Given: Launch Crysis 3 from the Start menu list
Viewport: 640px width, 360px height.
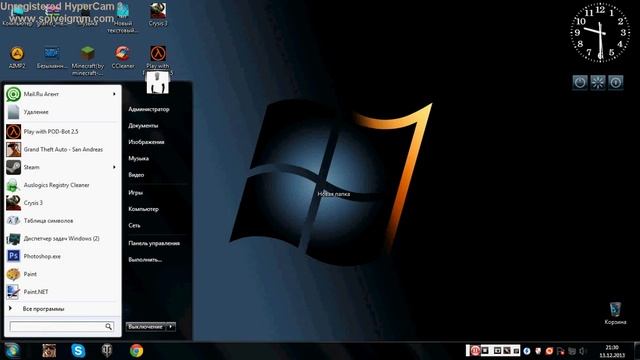Looking at the screenshot, I should point(62,203).
